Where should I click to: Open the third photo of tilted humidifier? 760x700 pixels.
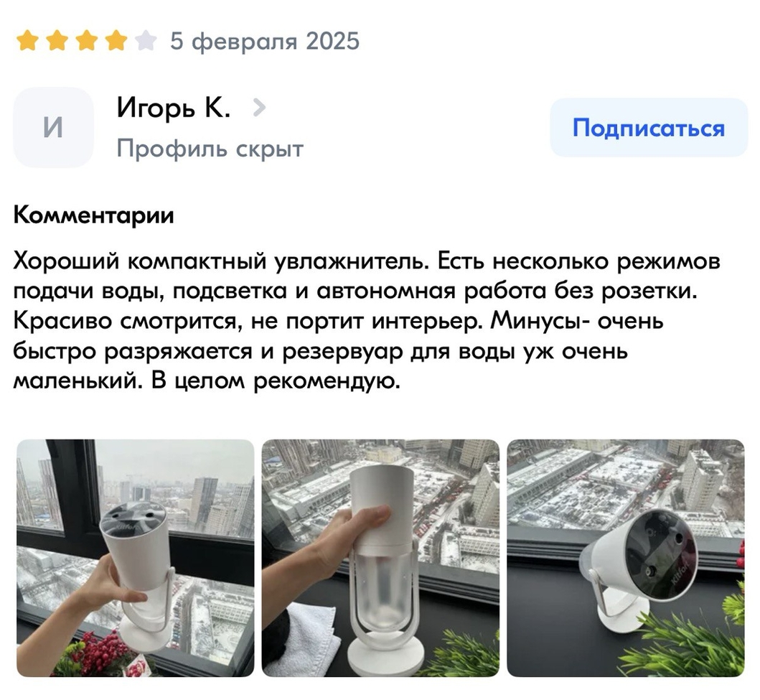[x=626, y=558]
